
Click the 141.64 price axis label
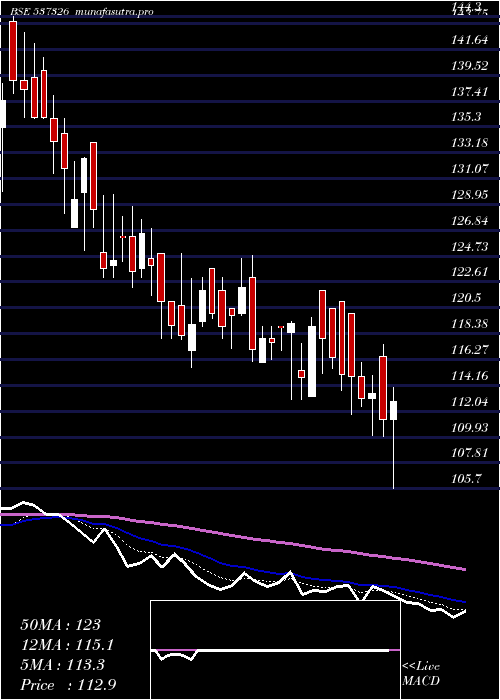tap(469, 41)
